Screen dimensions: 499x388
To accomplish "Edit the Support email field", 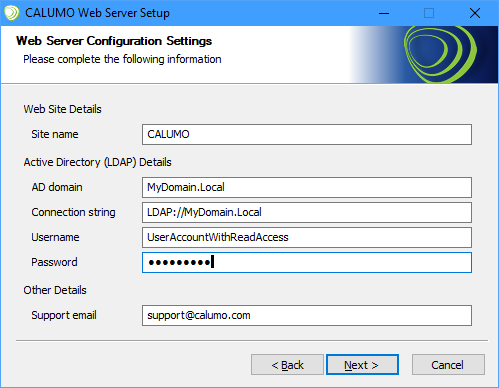I will [307, 315].
